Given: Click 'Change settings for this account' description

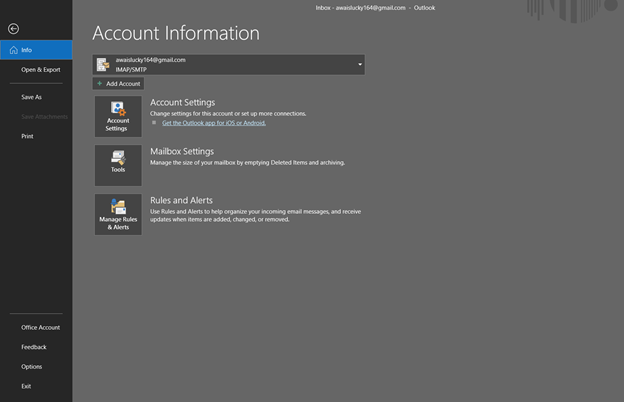Looking at the screenshot, I should [x=228, y=114].
